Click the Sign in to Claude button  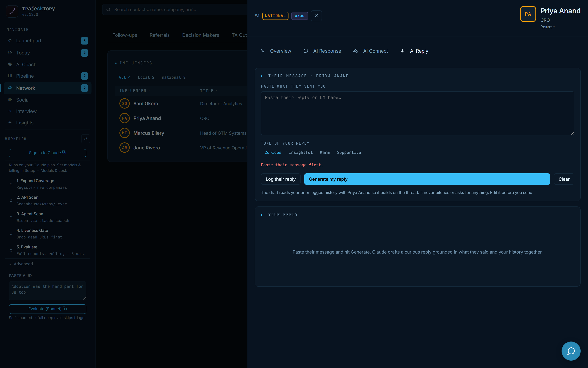coord(47,153)
